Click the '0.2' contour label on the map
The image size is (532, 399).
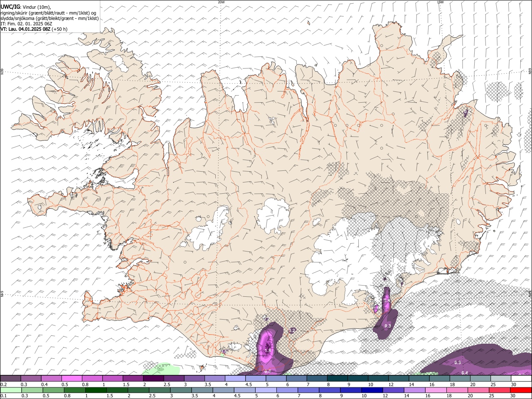tap(292, 330)
